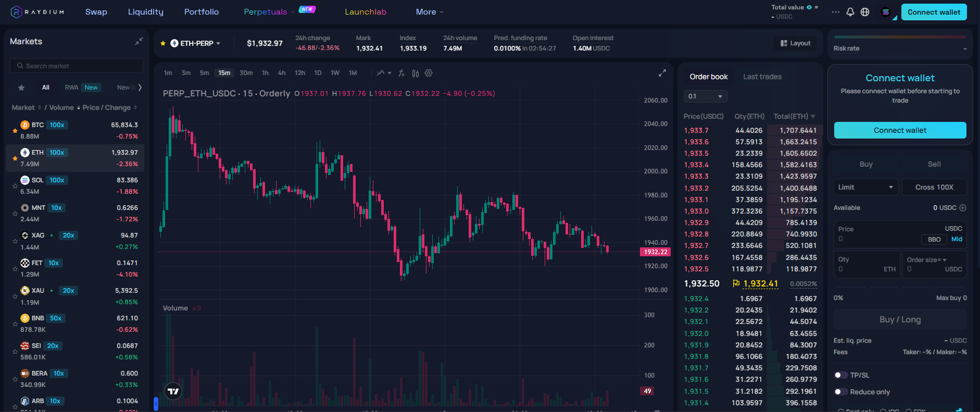Image resolution: width=980 pixels, height=412 pixels.
Task: Open chart type selector
Action: 384,73
